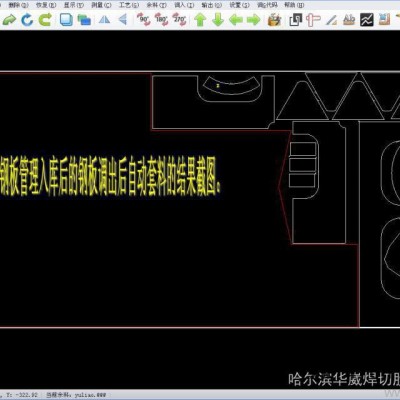
Task: Move part up with green arrow
Action: pyautogui.click(x=200, y=20)
